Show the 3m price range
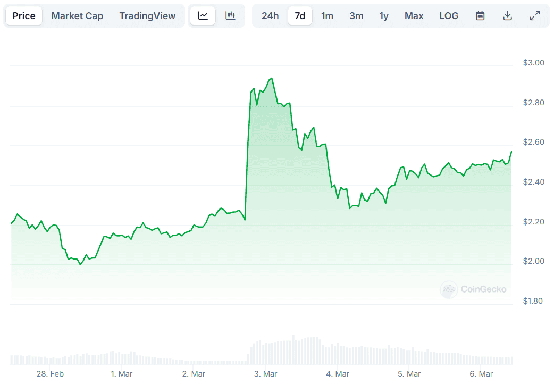 [356, 16]
